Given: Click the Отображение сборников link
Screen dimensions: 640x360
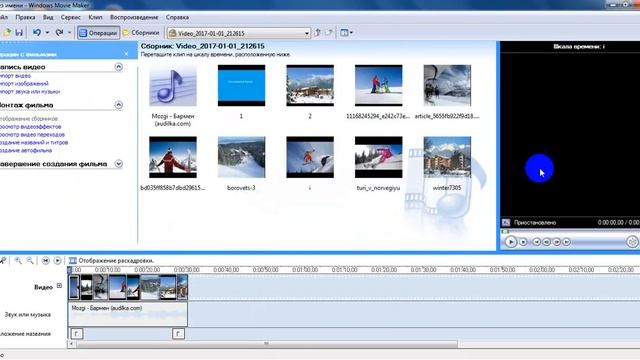Looking at the screenshot, I should pyautogui.click(x=29, y=119).
